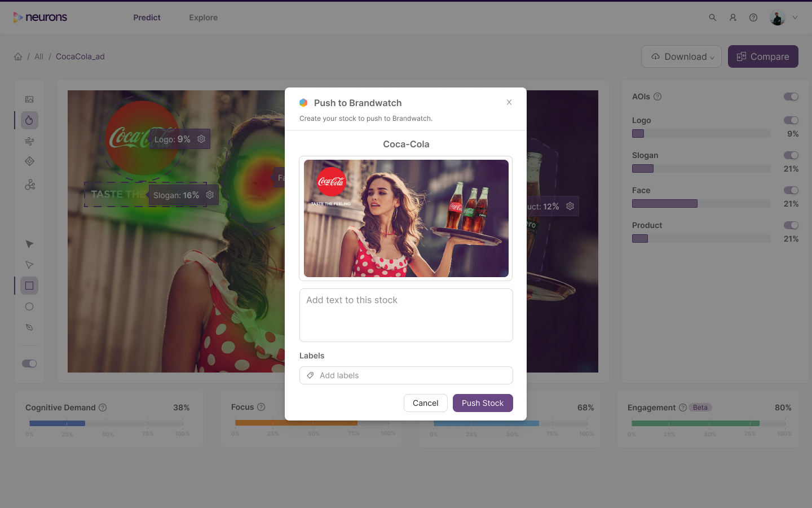812x508 pixels.
Task: Select the circle AOI tool
Action: tap(29, 306)
